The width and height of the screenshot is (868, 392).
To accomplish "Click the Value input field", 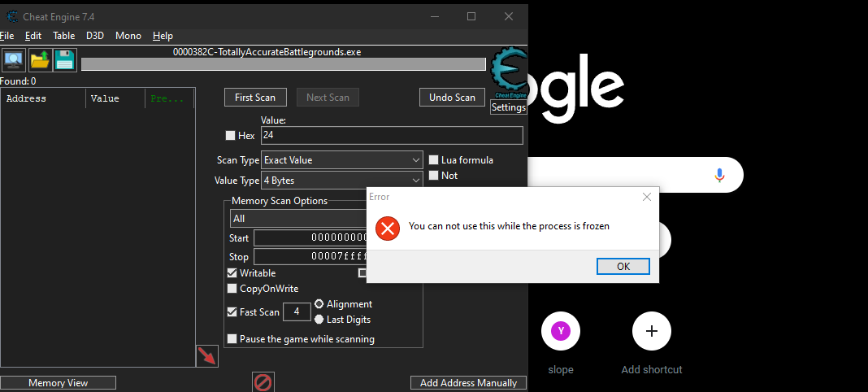I will click(392, 135).
